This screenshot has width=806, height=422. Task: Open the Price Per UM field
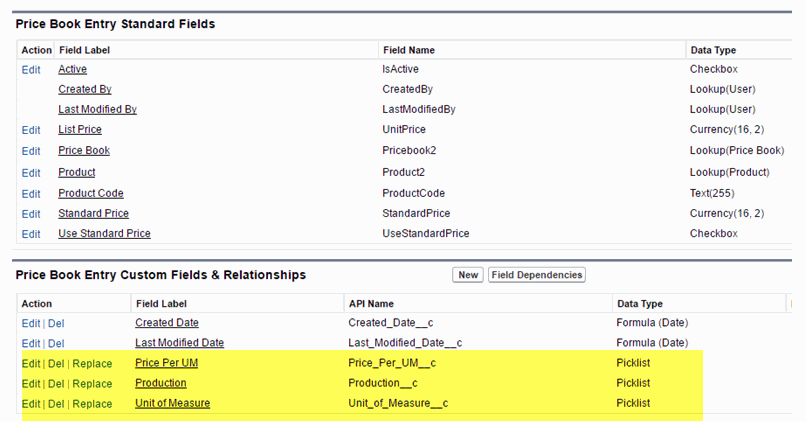[x=166, y=363]
